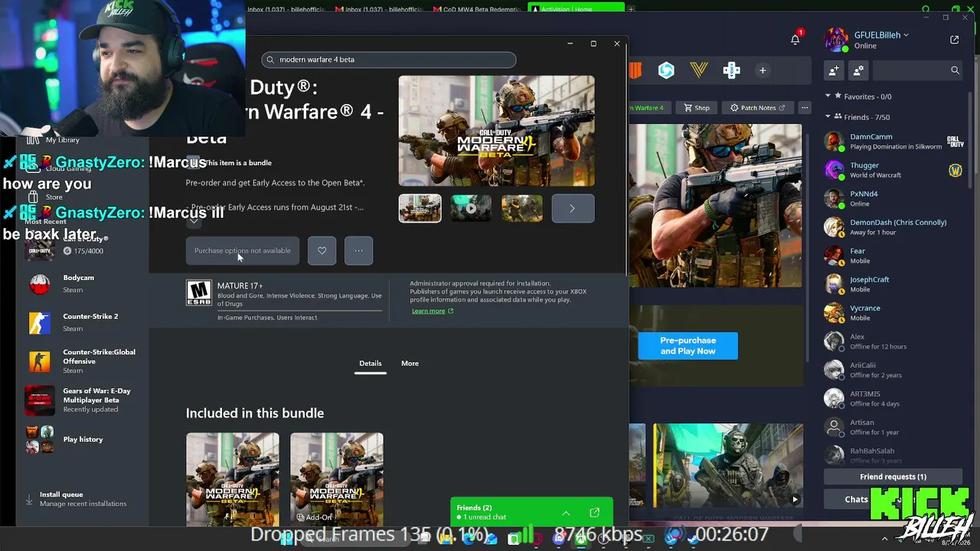Open more options ellipsis beside the wishlist button
The width and height of the screenshot is (980, 551).
click(358, 250)
